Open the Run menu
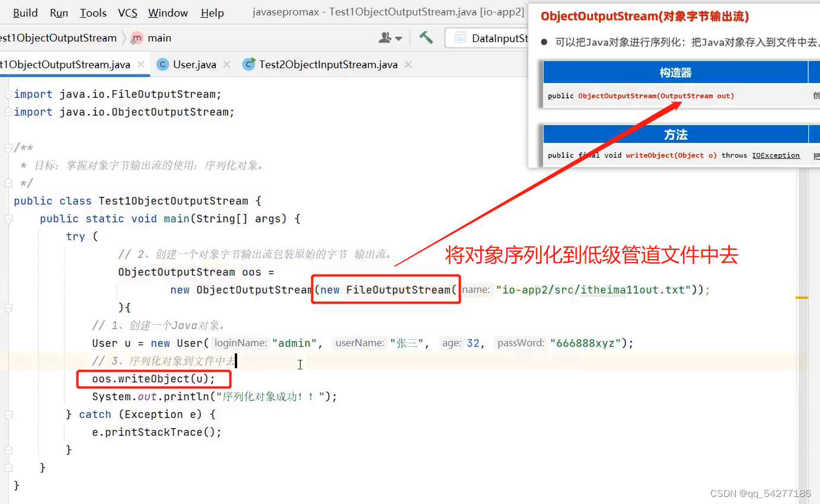Screen dimensions: 820x504 [59, 12]
